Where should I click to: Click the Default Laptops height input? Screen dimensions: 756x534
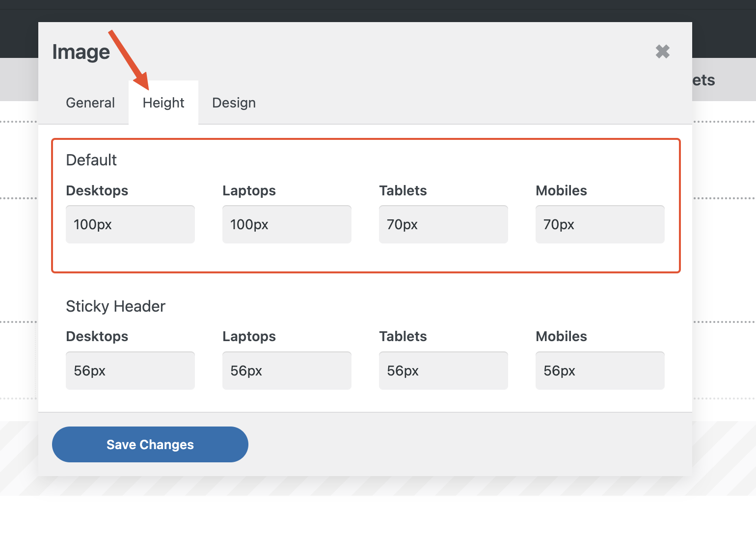[287, 224]
